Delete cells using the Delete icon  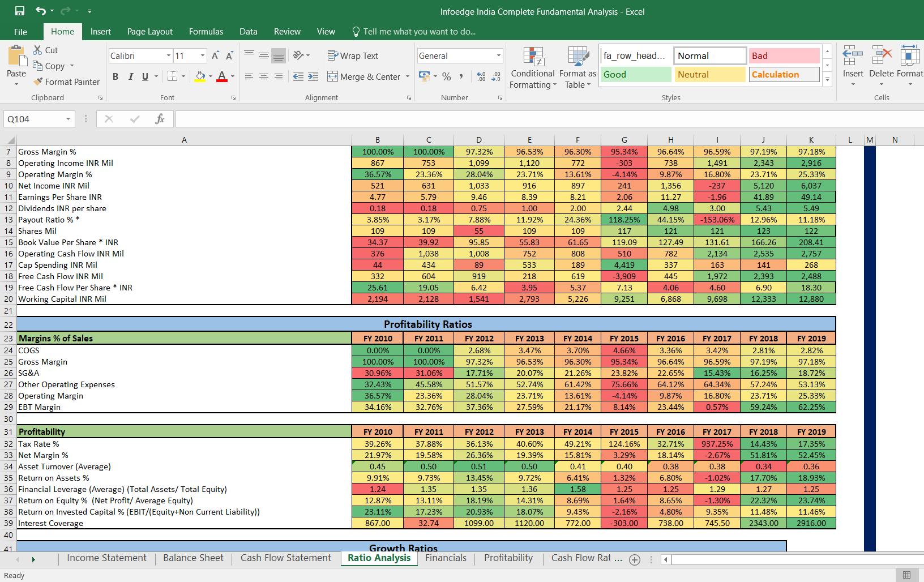pyautogui.click(x=882, y=56)
